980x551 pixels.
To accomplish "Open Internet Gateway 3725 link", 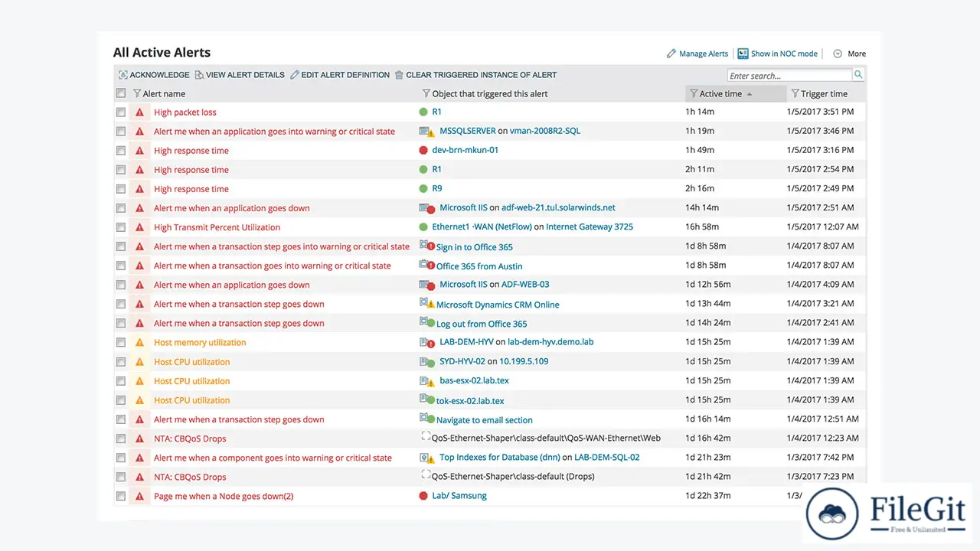I will (590, 227).
